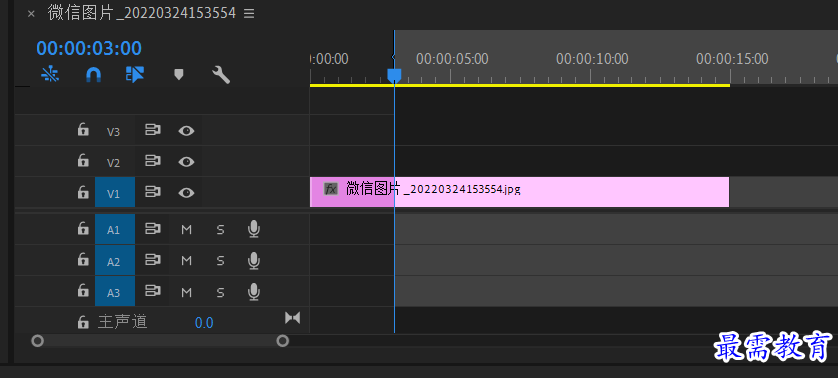Toggle A2 track targeting
Viewport: 838px width, 378px height.
pos(115,260)
